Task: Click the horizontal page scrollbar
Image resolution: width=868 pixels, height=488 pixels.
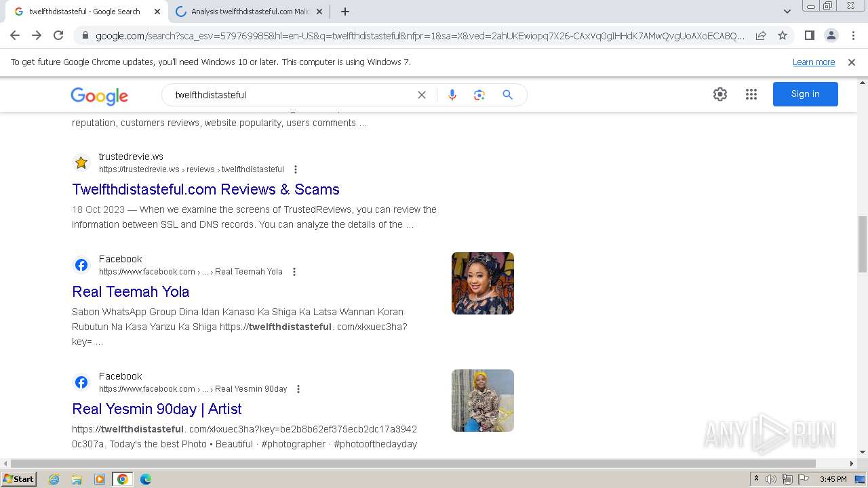Action: coord(414,464)
